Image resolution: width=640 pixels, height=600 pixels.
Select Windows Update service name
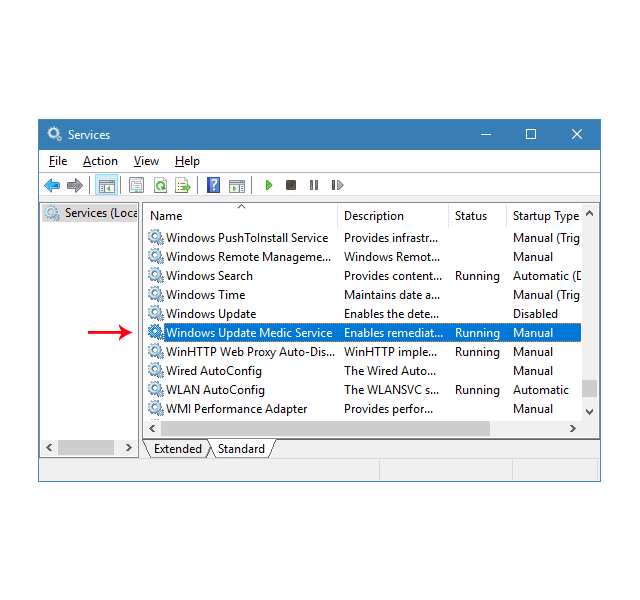pyautogui.click(x=211, y=314)
